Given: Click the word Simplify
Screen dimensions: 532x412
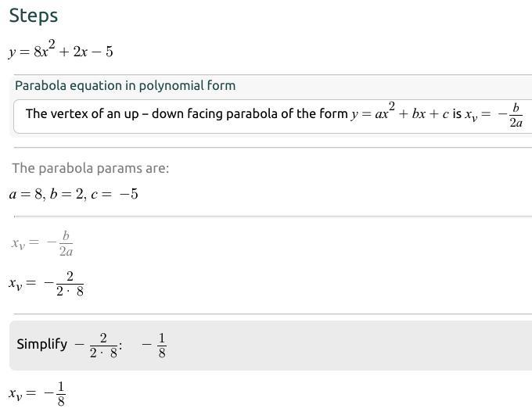Looking at the screenshot, I should pyautogui.click(x=42, y=344).
